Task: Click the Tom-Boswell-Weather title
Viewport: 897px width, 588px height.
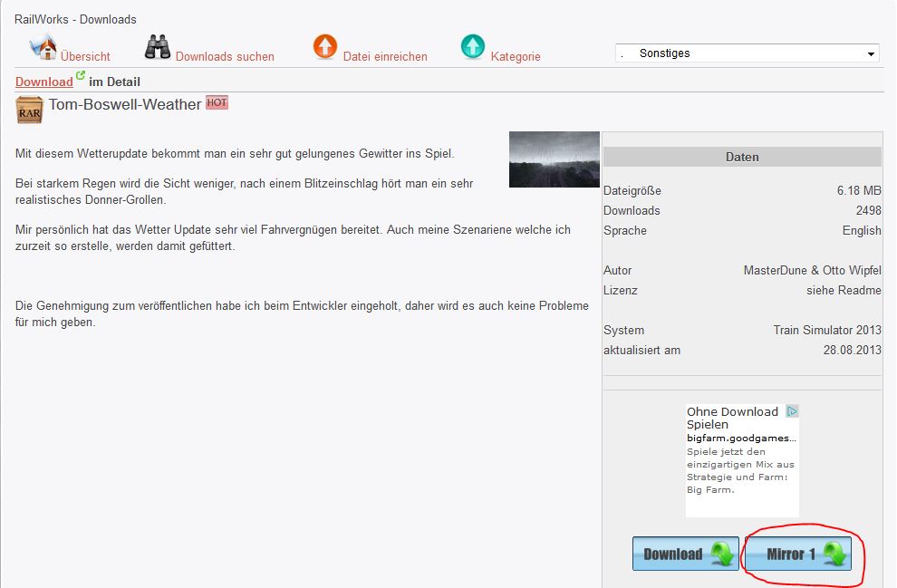Action: pyautogui.click(x=125, y=105)
